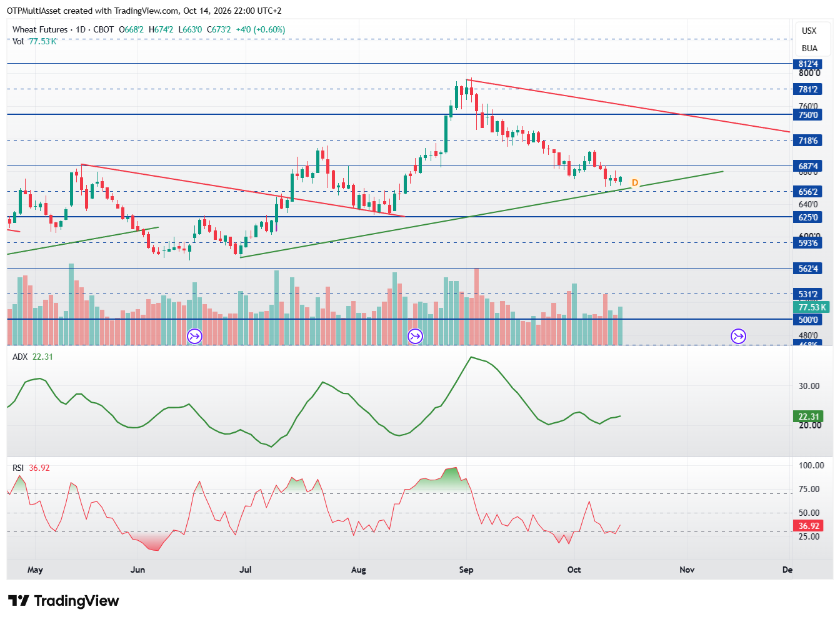
Task: Click the circled arrow icon in the empty November area
Action: (x=738, y=337)
